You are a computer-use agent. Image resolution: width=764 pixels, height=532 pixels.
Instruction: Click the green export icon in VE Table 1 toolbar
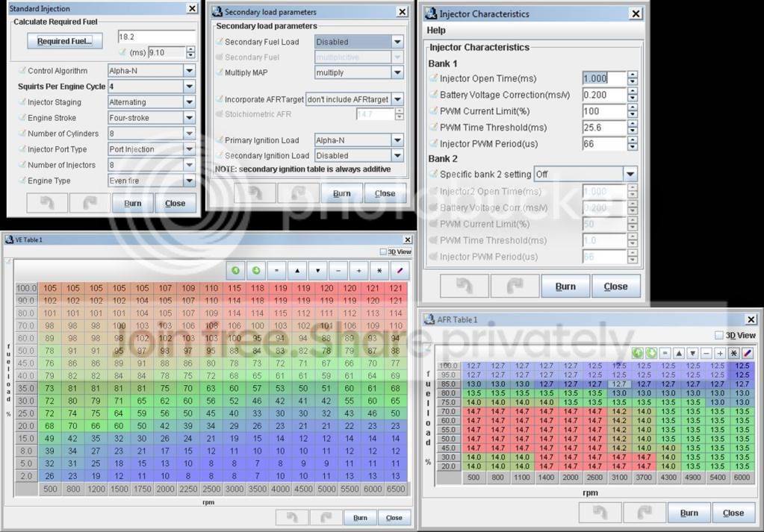256,271
